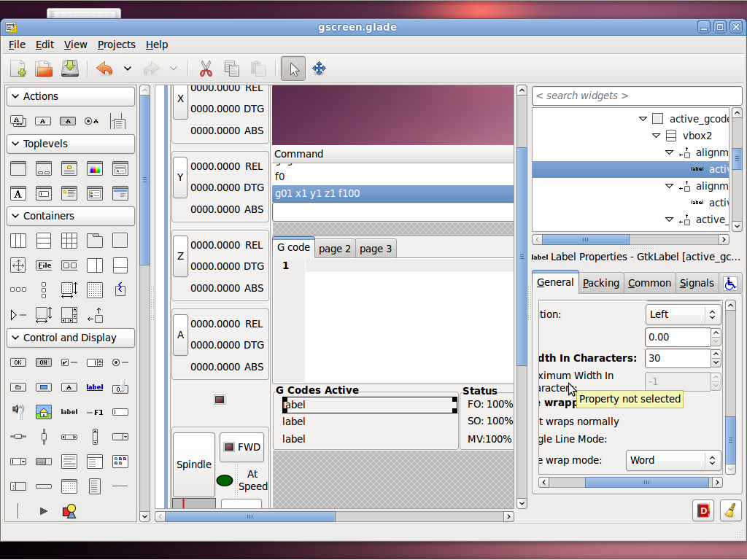This screenshot has height=560, width=747.
Task: Save the project with toolbar icon
Action: tap(69, 69)
